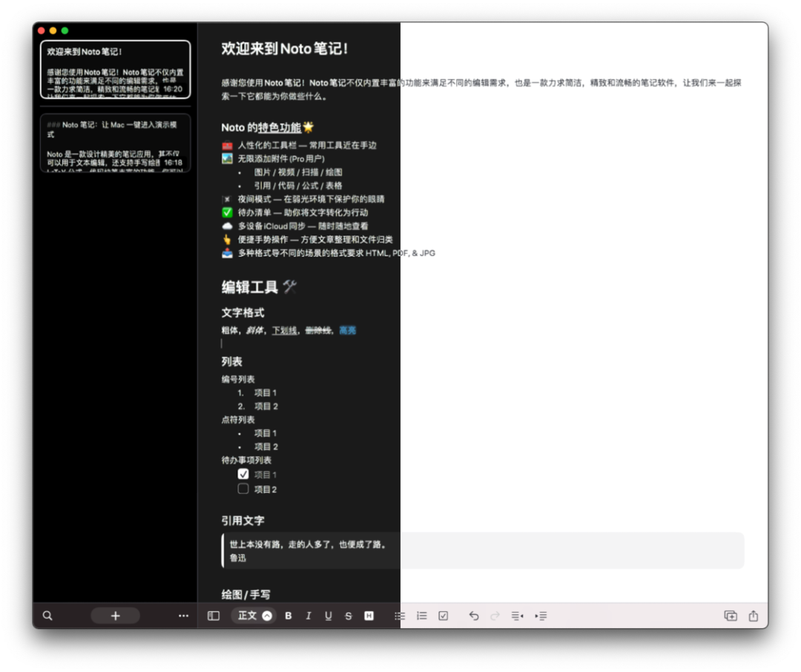Click the 引用 / 代码 / 公式 / 表格 bullet
Screen dimensions: 801x672
[298, 186]
